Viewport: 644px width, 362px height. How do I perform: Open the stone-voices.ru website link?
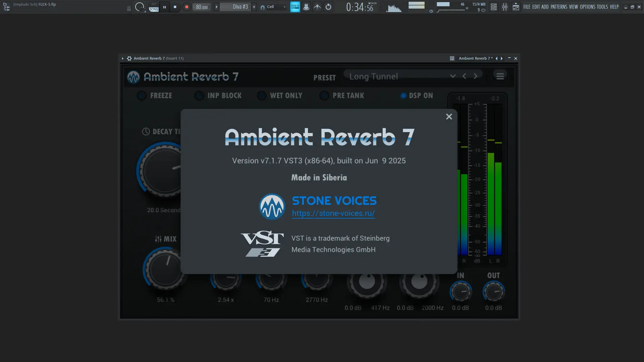(x=333, y=214)
